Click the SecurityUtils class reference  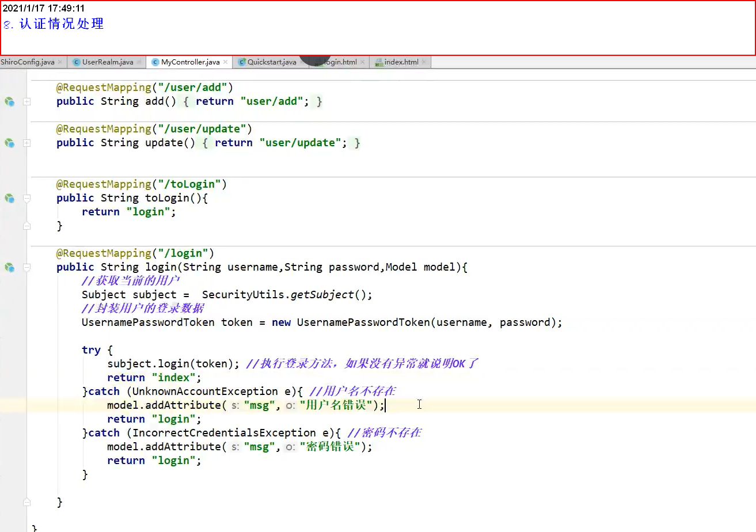(243, 295)
